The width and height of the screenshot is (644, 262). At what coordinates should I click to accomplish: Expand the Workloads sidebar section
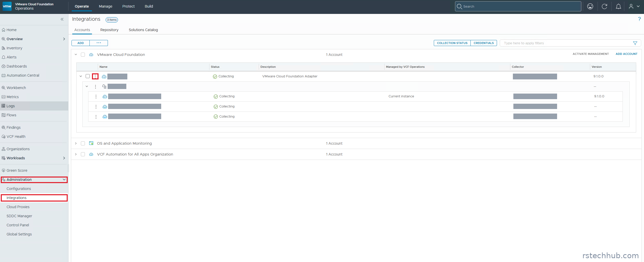pyautogui.click(x=64, y=158)
